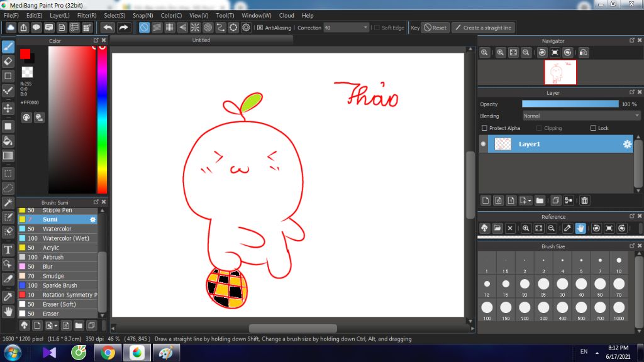
Task: Select the Airbrush brush
Action: coord(57,257)
